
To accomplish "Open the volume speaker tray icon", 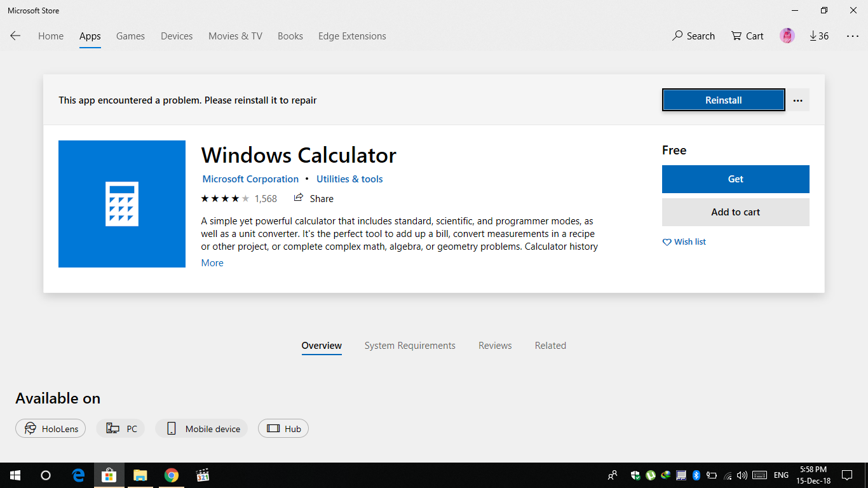I will tap(742, 475).
